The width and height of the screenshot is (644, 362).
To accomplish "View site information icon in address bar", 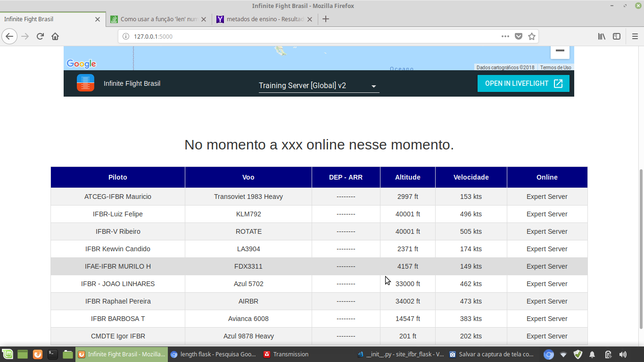I will [125, 36].
